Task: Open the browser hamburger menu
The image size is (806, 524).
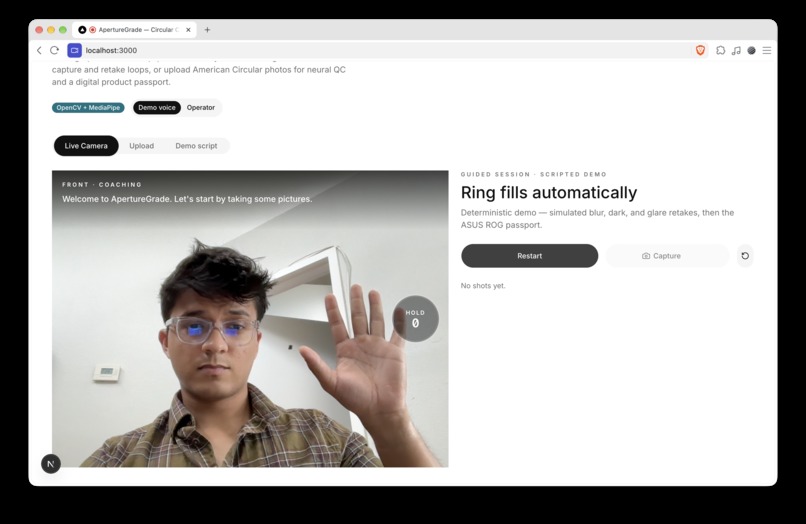Action: click(767, 50)
